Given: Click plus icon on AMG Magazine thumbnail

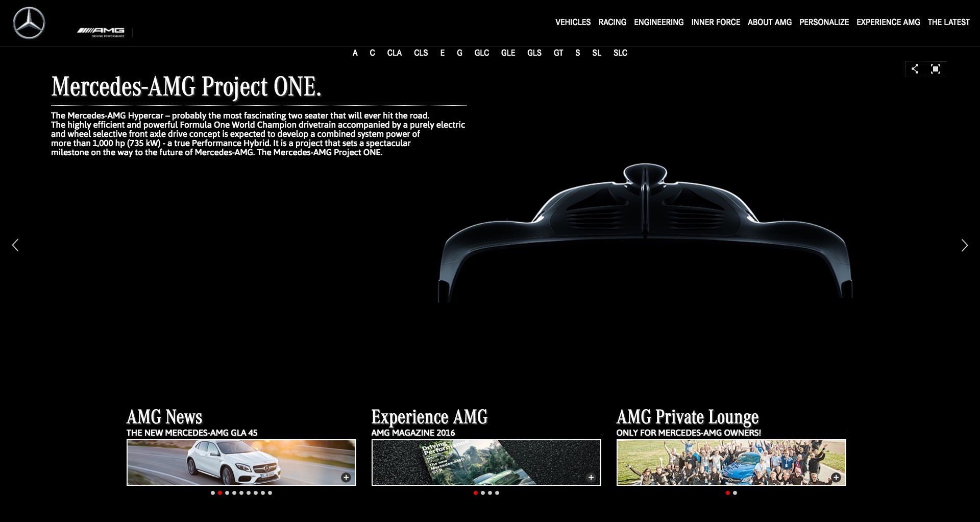Looking at the screenshot, I should pyautogui.click(x=591, y=478).
